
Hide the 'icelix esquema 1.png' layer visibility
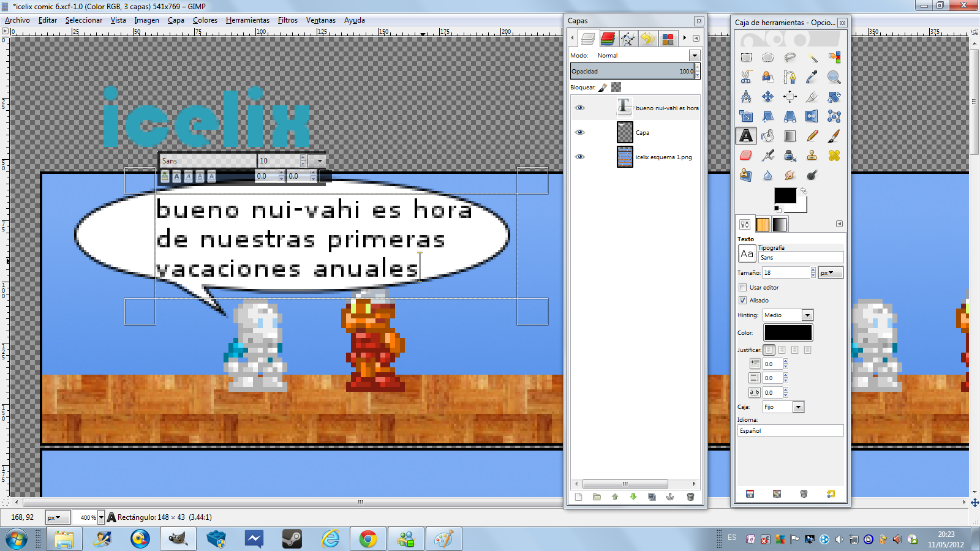point(580,157)
